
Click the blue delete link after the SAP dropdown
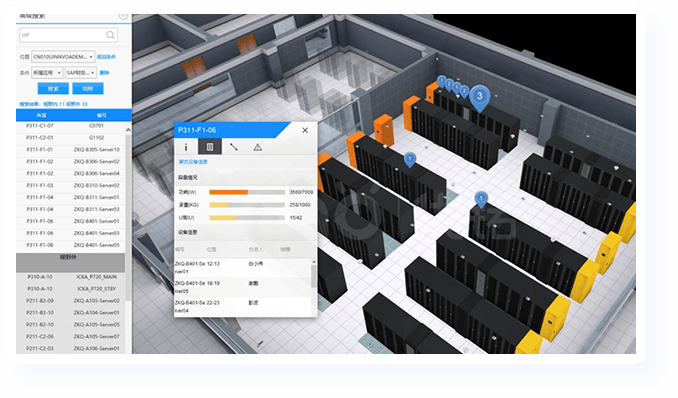(x=104, y=73)
